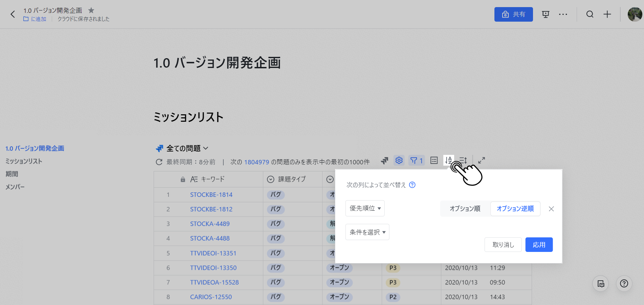Click the 共有 share button
Viewport: 644px width, 305px height.
513,14
